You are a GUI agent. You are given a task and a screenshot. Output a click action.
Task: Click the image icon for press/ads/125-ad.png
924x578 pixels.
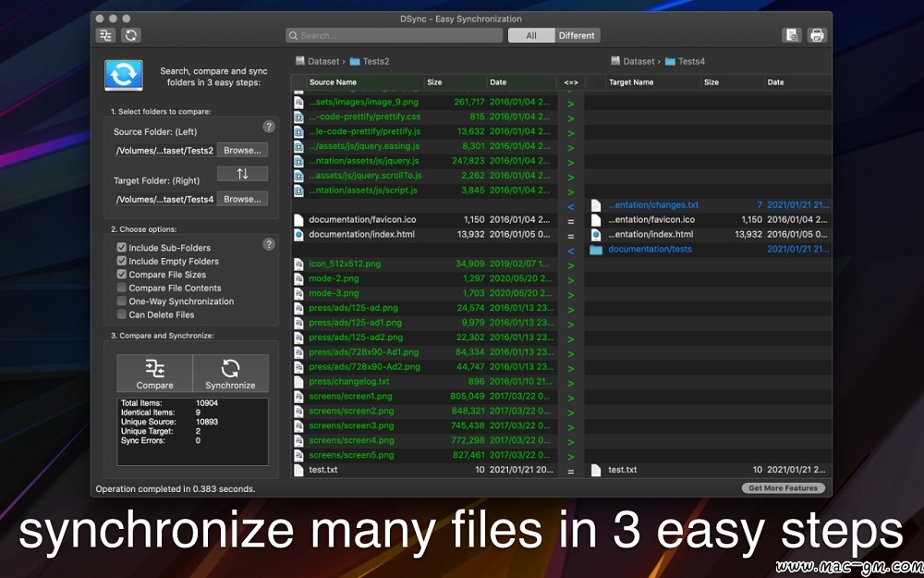pyautogui.click(x=298, y=308)
